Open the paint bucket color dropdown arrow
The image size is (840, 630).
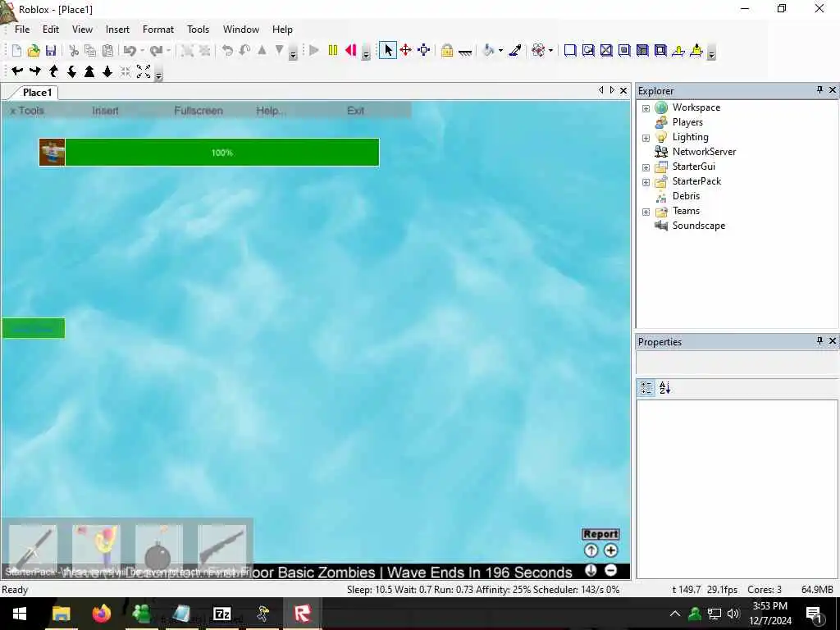coord(501,50)
